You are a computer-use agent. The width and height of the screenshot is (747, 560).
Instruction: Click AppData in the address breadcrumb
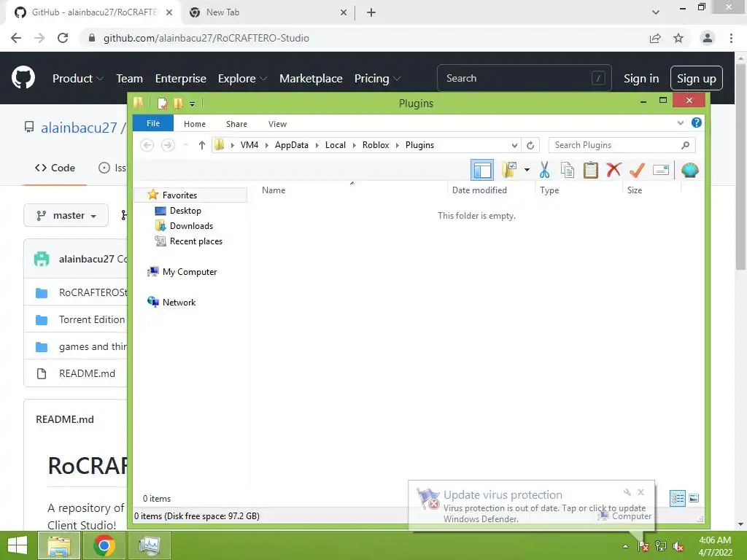[292, 145]
